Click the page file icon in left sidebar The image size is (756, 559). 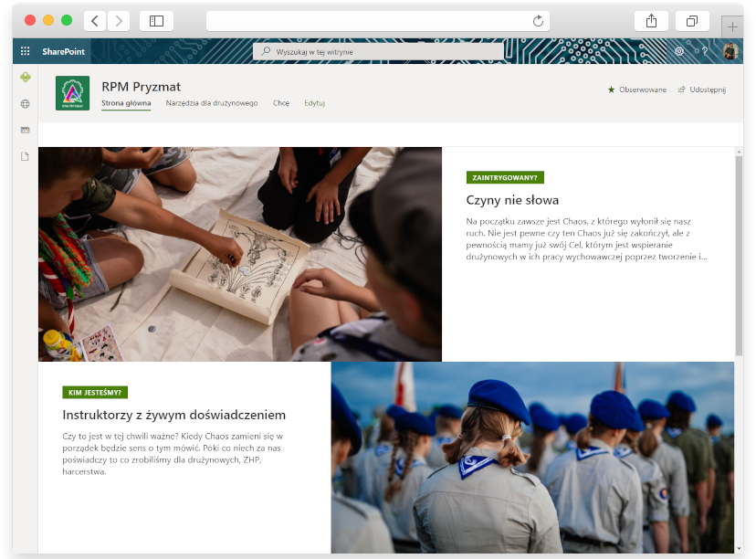tap(26, 156)
